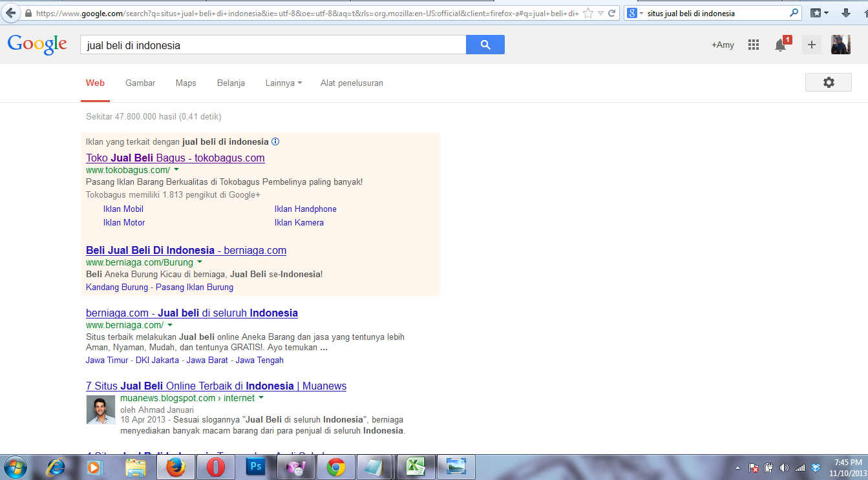Click the Ahmad Januari author photo
868x480 pixels.
(101, 410)
